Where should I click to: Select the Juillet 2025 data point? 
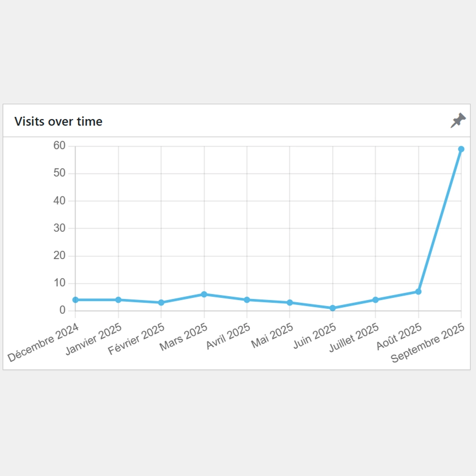376,300
